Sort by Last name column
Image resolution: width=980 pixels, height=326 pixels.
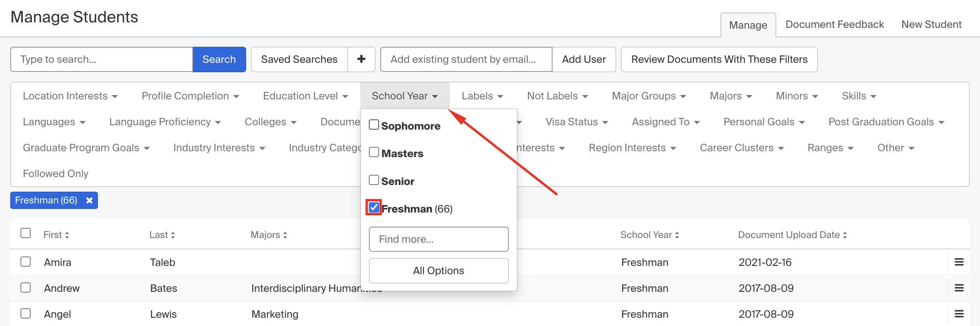click(x=162, y=235)
